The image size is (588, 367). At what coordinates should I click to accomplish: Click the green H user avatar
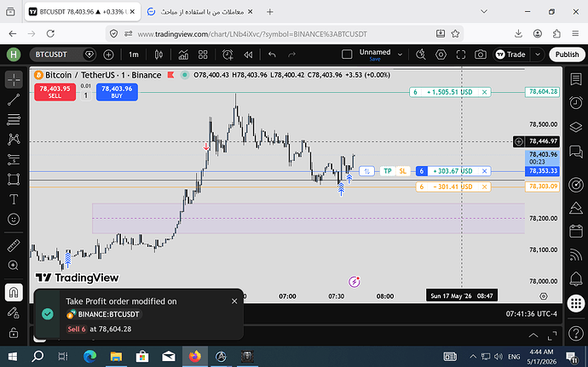14,54
